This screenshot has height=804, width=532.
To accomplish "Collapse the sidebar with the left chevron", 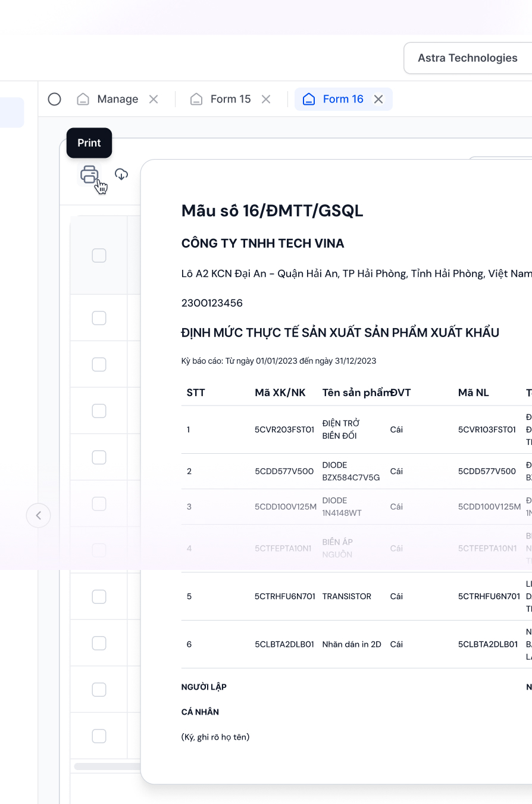I will [39, 515].
